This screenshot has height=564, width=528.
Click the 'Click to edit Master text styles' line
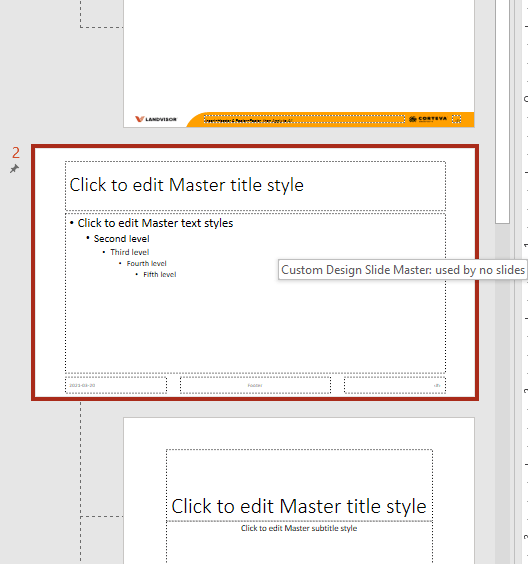pos(155,223)
